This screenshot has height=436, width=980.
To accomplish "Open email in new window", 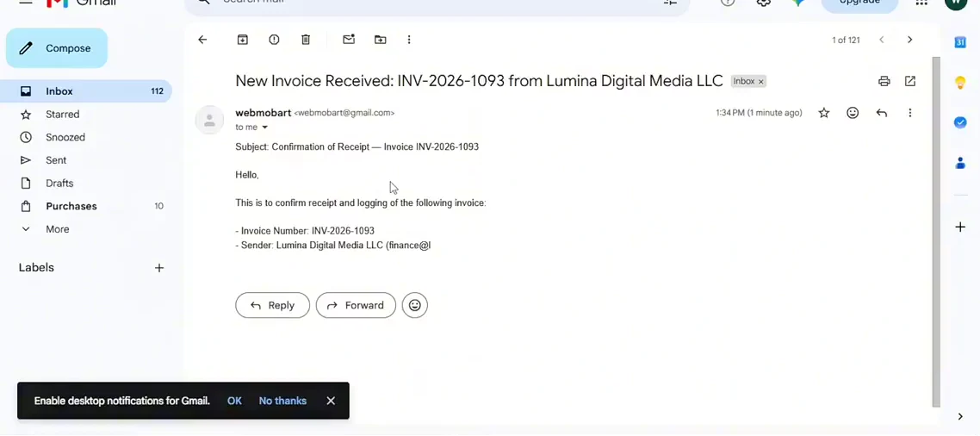I will coord(910,81).
